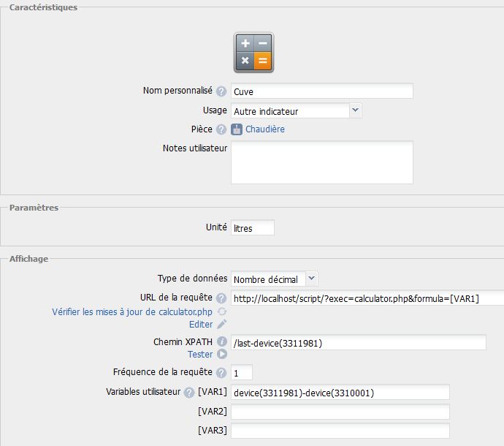This screenshot has width=504, height=446.
Task: Open info icon for Chemin XPATH
Action: click(222, 341)
